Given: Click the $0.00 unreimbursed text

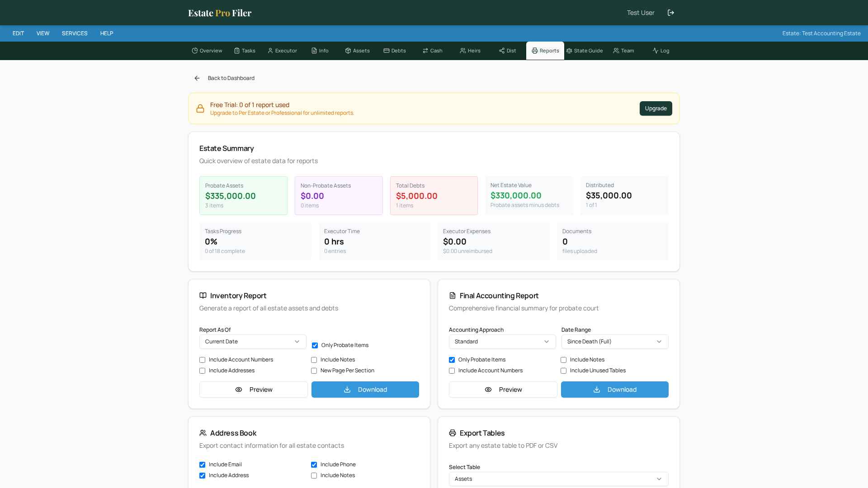Looking at the screenshot, I should pos(467,251).
